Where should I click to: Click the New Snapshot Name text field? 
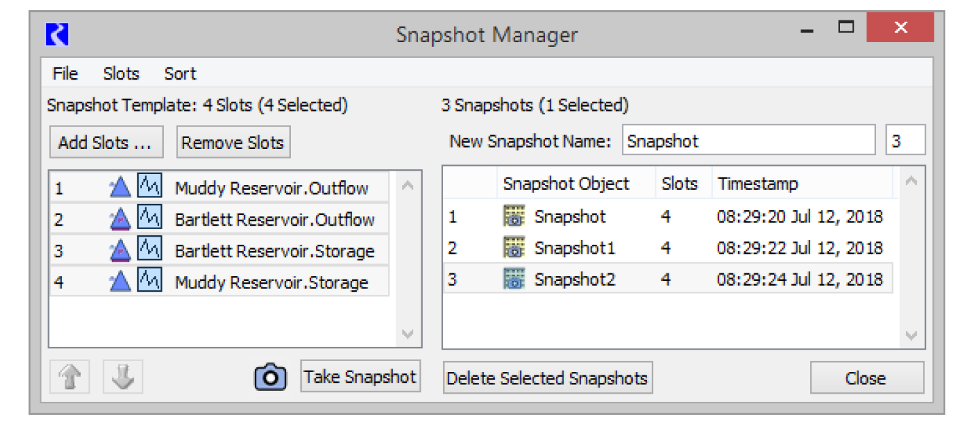(748, 141)
